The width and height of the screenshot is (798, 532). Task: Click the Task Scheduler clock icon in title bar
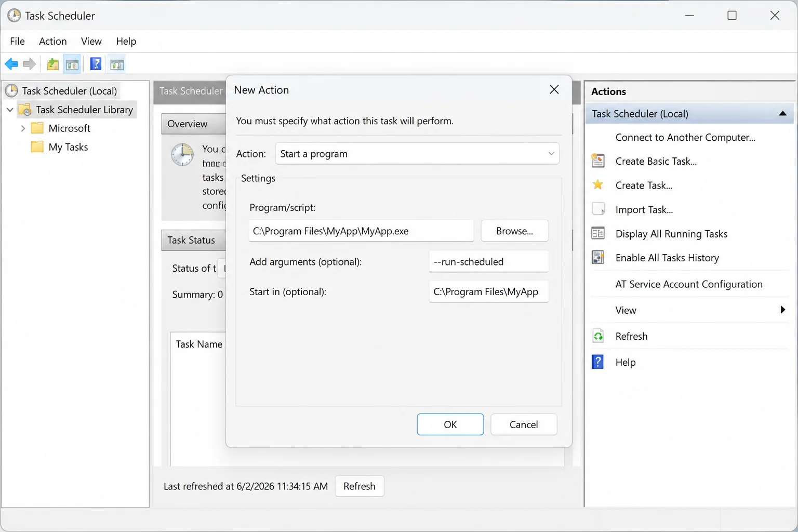click(x=14, y=16)
